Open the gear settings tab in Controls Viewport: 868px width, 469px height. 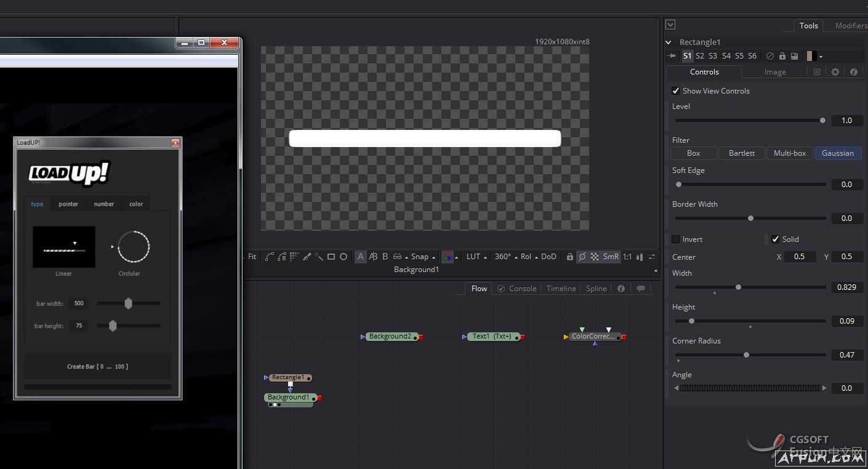pos(835,72)
